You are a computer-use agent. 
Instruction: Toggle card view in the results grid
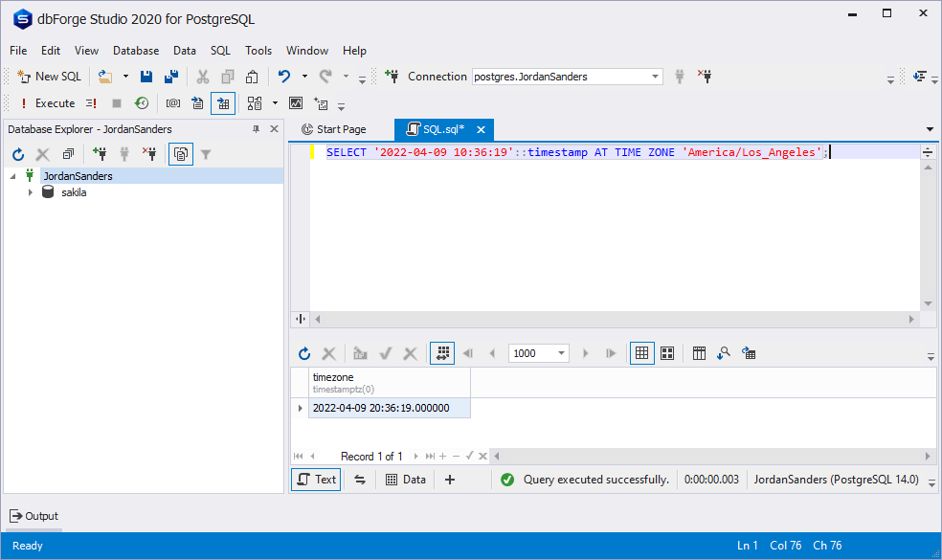click(667, 353)
